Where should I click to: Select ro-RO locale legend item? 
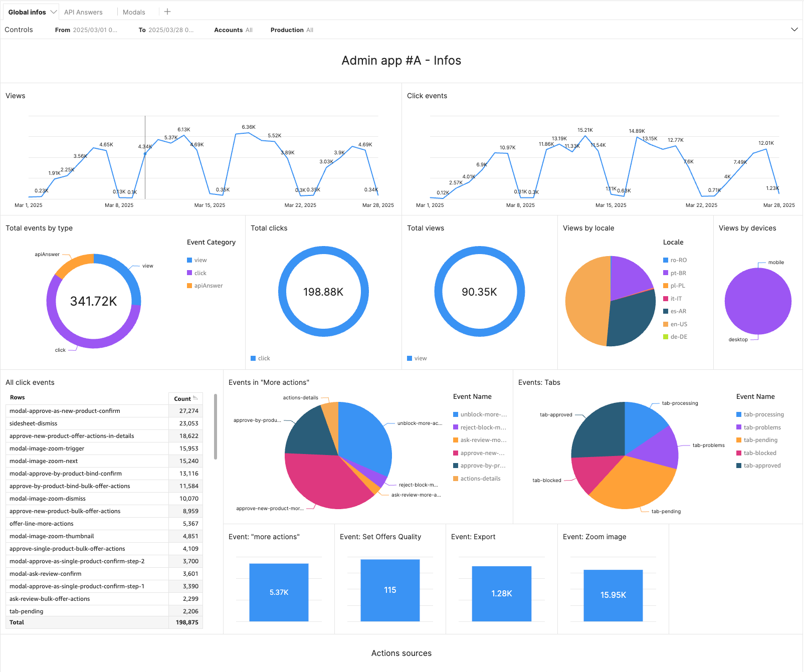point(675,260)
